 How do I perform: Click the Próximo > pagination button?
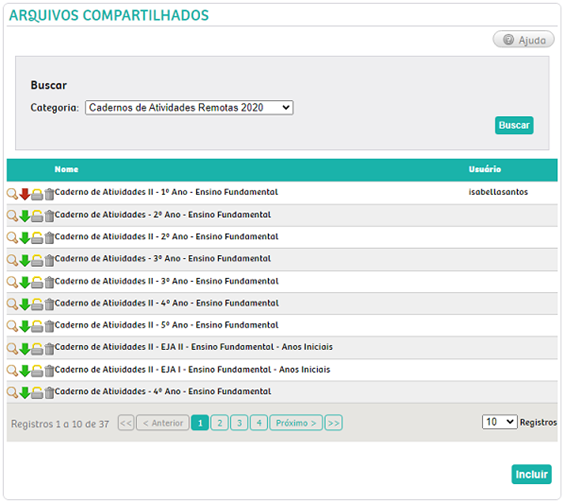click(x=296, y=423)
